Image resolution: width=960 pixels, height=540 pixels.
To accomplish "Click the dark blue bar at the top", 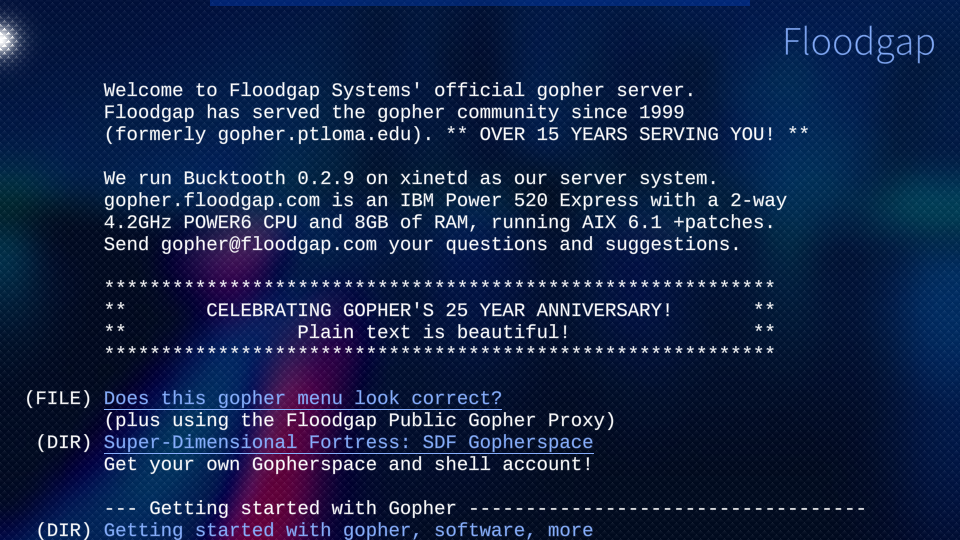I will [x=480, y=3].
